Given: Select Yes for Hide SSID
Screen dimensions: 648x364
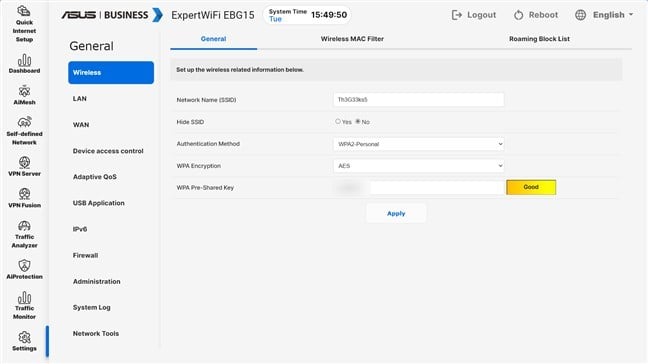Looking at the screenshot, I should (x=338, y=121).
